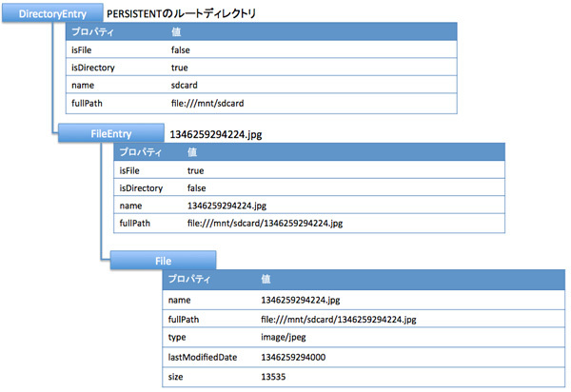Click the DirectoryEntry label box
This screenshot has height=392, width=571.
coord(52,13)
